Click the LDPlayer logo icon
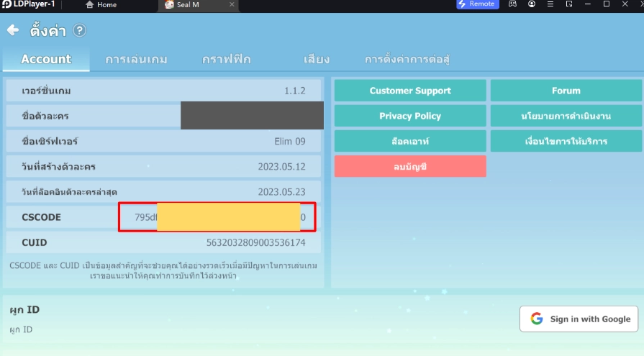This screenshot has width=644, height=356. 6,4
